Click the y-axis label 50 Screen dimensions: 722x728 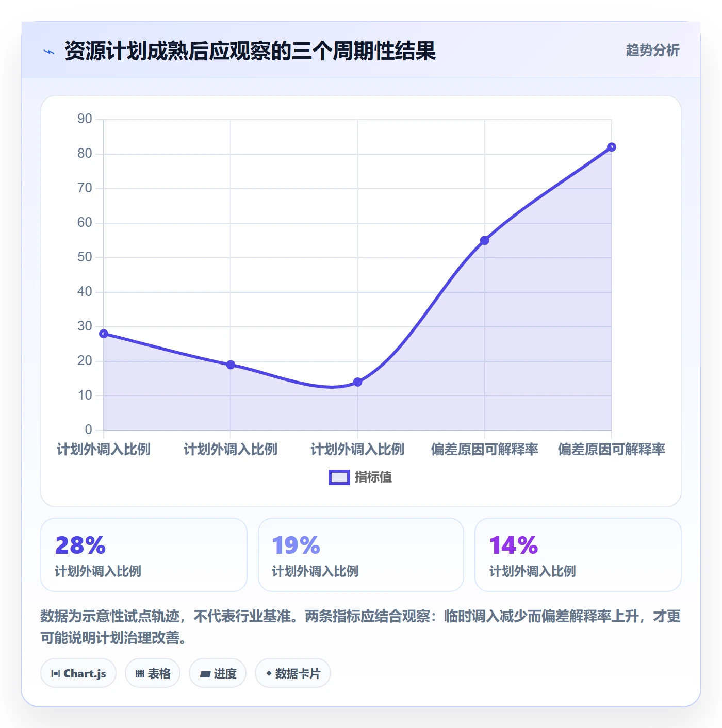(x=85, y=257)
